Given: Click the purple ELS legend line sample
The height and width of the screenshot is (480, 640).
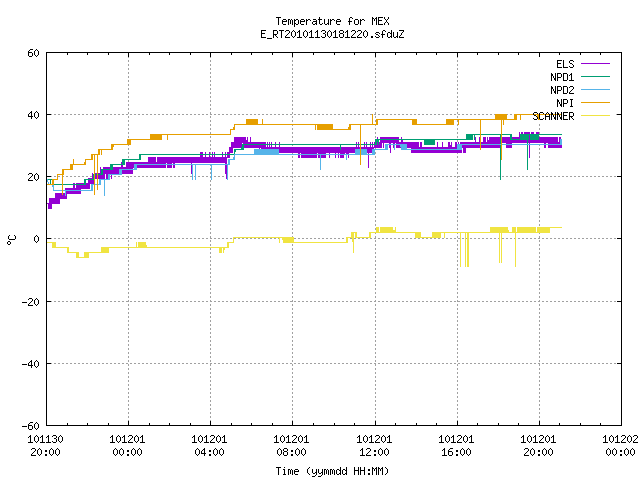Looking at the screenshot, I should pyautogui.click(x=595, y=64).
